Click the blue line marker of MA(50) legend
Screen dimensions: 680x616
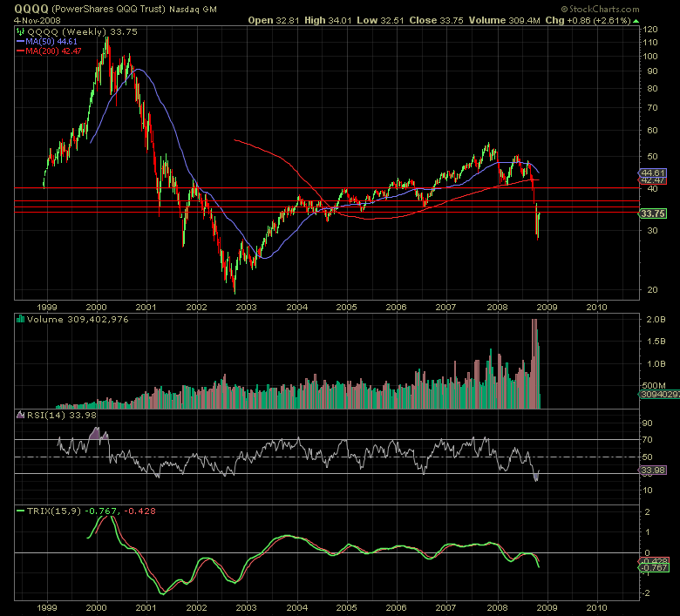pos(20,42)
